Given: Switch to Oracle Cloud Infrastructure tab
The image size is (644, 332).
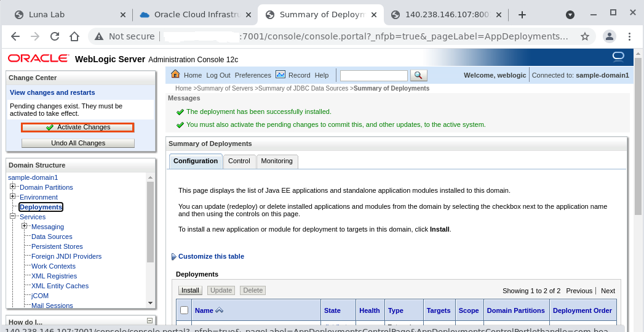Looking at the screenshot, I should pos(194,15).
